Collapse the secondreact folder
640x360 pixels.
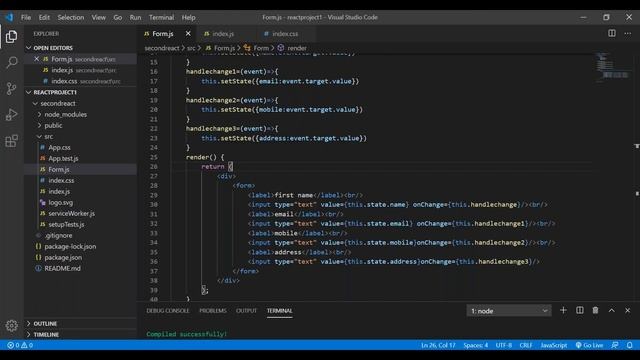80,103
